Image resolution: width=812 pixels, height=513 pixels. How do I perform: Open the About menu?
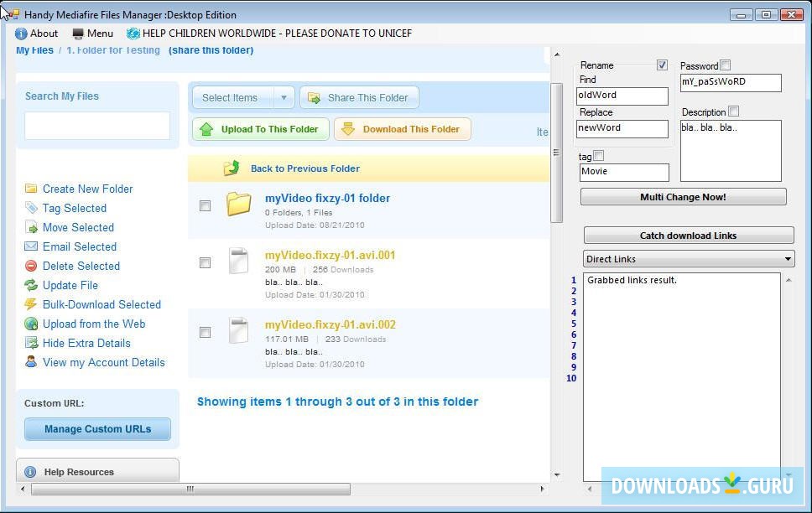pyautogui.click(x=37, y=34)
